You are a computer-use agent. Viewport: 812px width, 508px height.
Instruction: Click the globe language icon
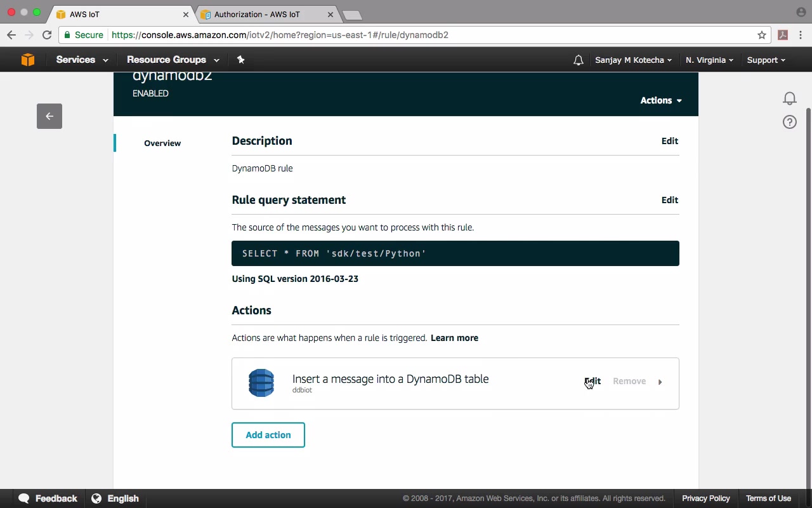pos(96,498)
